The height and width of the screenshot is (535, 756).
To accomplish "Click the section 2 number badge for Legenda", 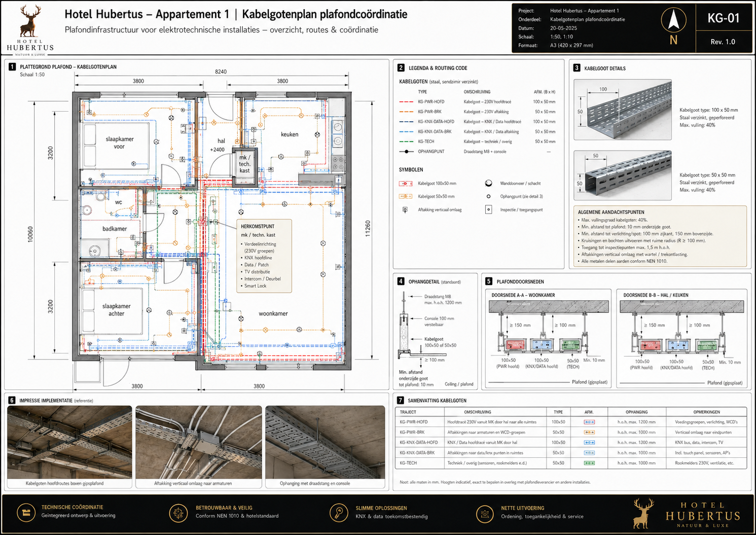I will tap(401, 67).
